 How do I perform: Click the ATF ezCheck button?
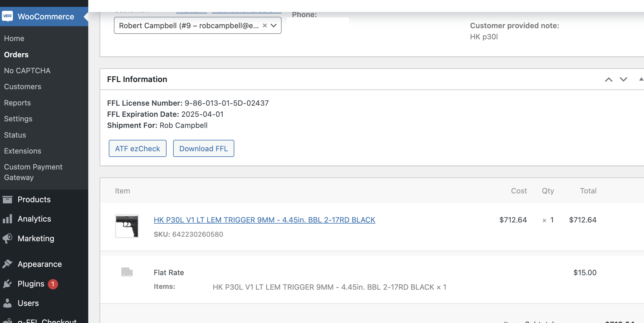(138, 148)
